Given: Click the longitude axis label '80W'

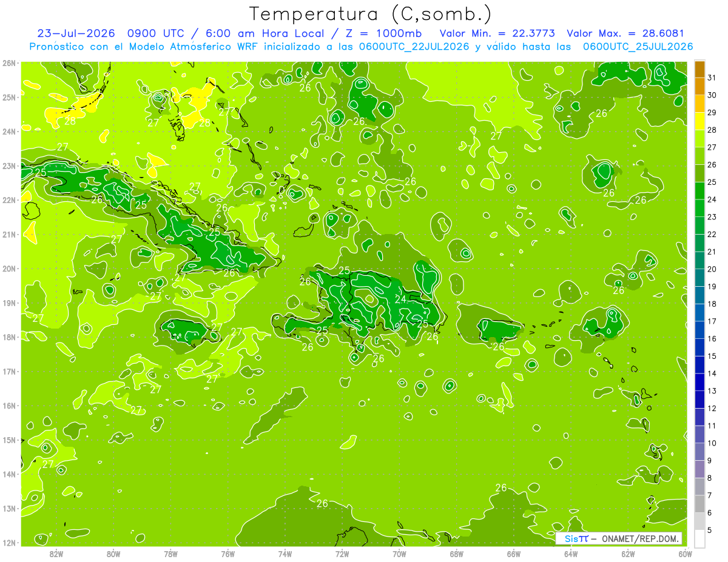Looking at the screenshot, I should (x=113, y=553).
